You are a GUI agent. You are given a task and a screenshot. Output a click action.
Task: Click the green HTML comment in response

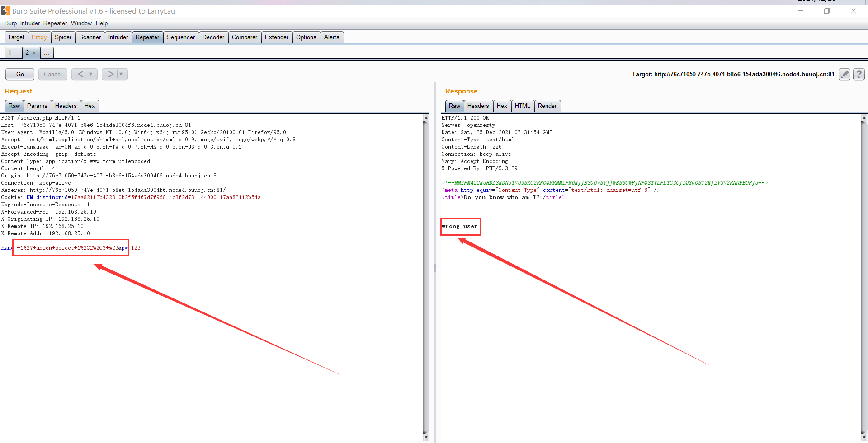point(604,183)
